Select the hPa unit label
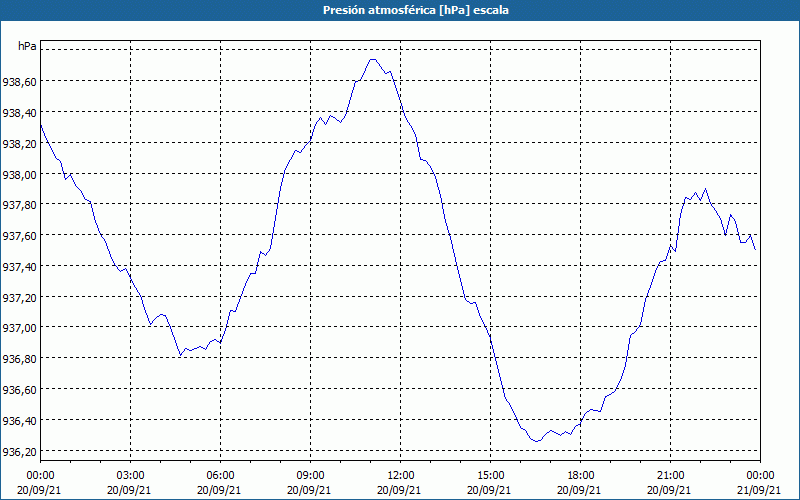The image size is (800, 500). (27, 46)
